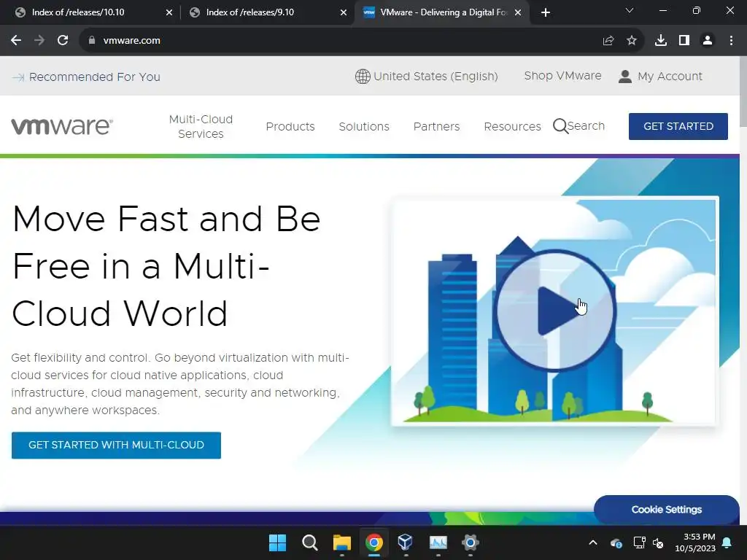Screen dimensions: 747x560
Task: Open the performance monitor taskbar icon
Action: coord(438,542)
